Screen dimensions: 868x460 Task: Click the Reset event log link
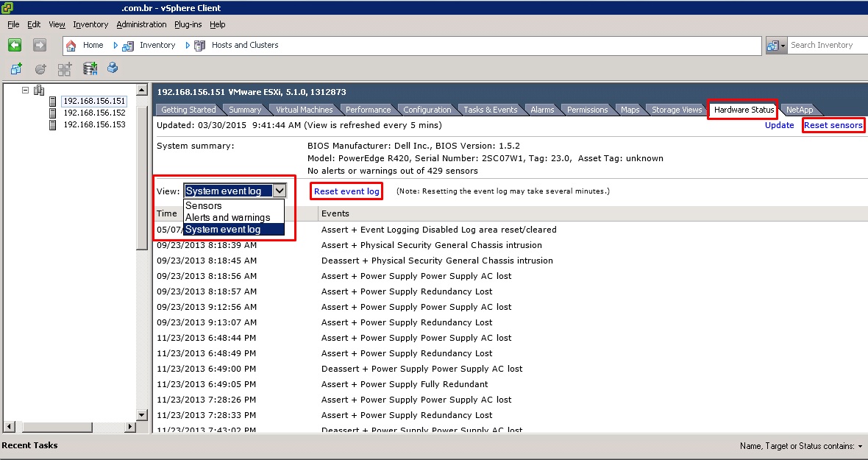coord(346,191)
